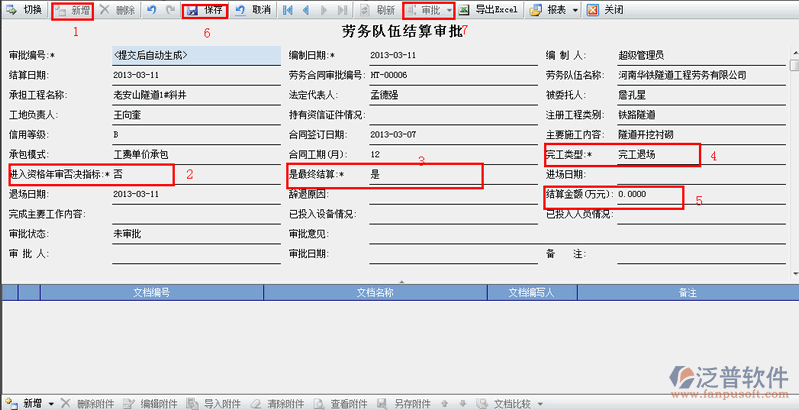This screenshot has height=410, width=799.
Task: Click the 切换 switch icon in toolbar
Action: click(x=11, y=10)
